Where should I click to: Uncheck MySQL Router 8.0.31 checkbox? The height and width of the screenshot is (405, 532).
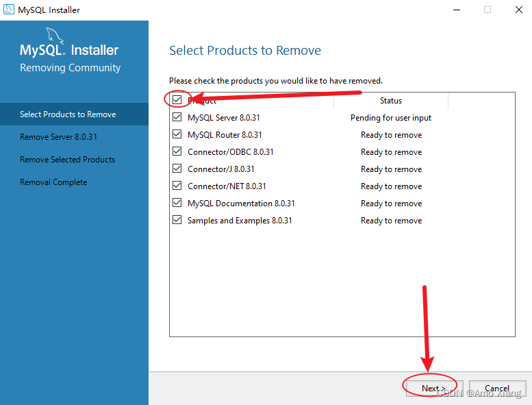click(177, 134)
